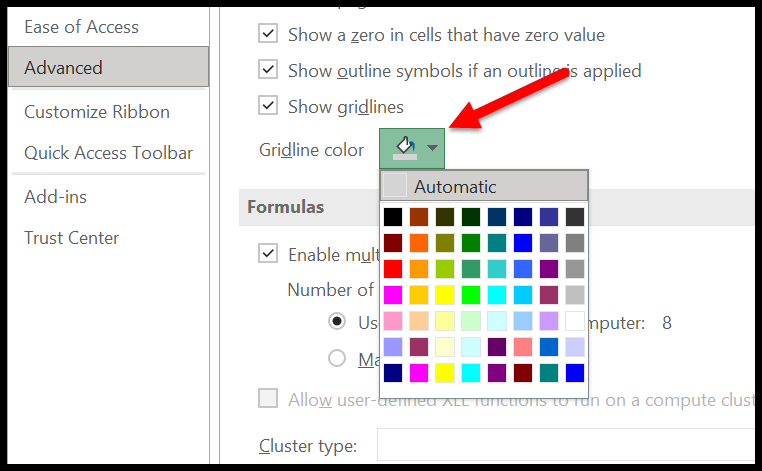762x471 pixels.
Task: Choose the sky blue swatch right of cyan
Action: click(x=523, y=295)
